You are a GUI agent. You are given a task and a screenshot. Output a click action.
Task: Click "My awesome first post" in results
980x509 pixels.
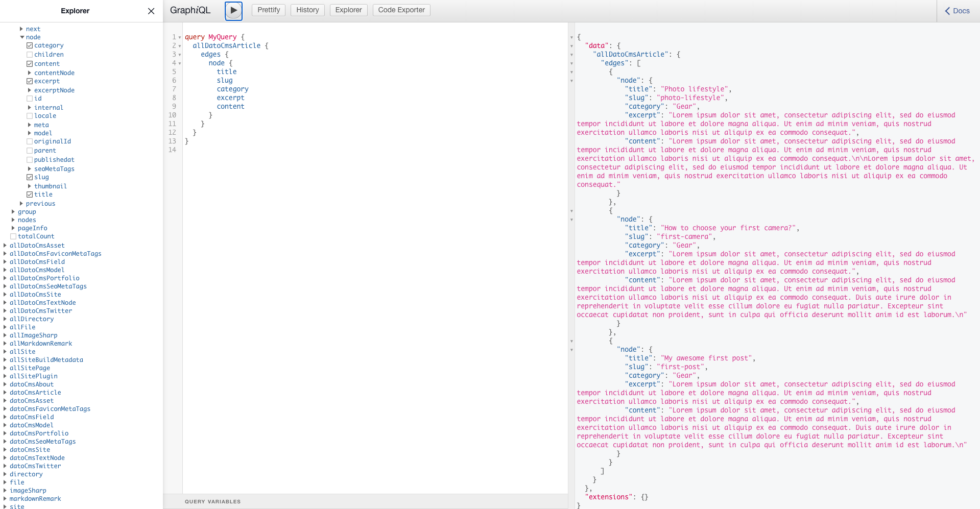point(706,358)
